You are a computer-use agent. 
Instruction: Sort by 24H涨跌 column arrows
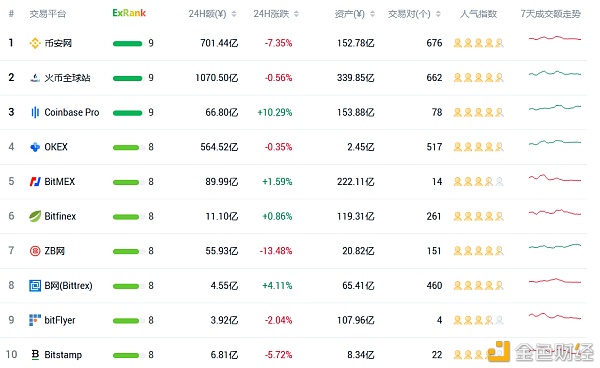[297, 14]
